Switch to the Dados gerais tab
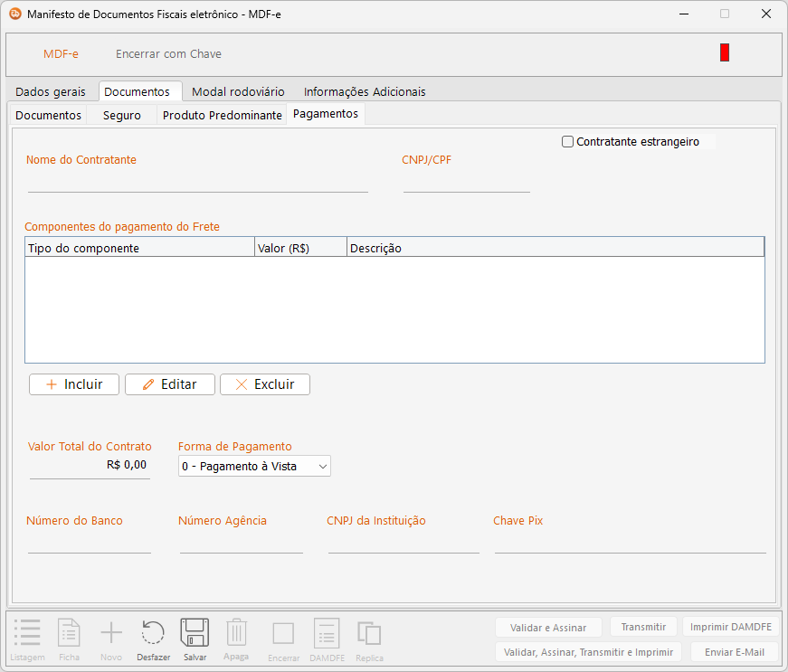 point(51,91)
